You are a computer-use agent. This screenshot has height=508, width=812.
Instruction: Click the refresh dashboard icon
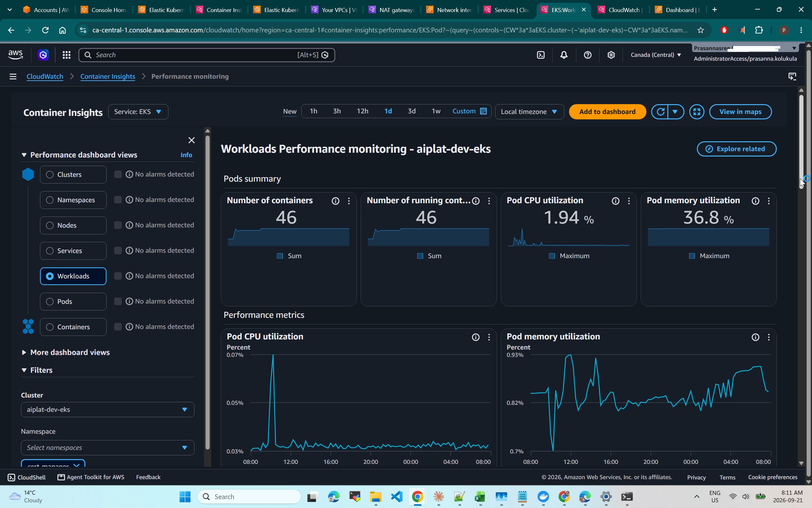[x=660, y=111]
